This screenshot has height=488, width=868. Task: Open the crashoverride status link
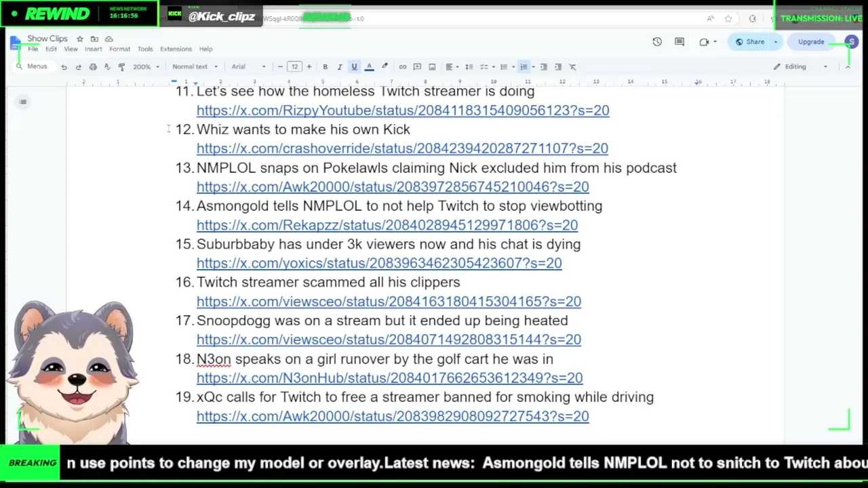coord(402,148)
